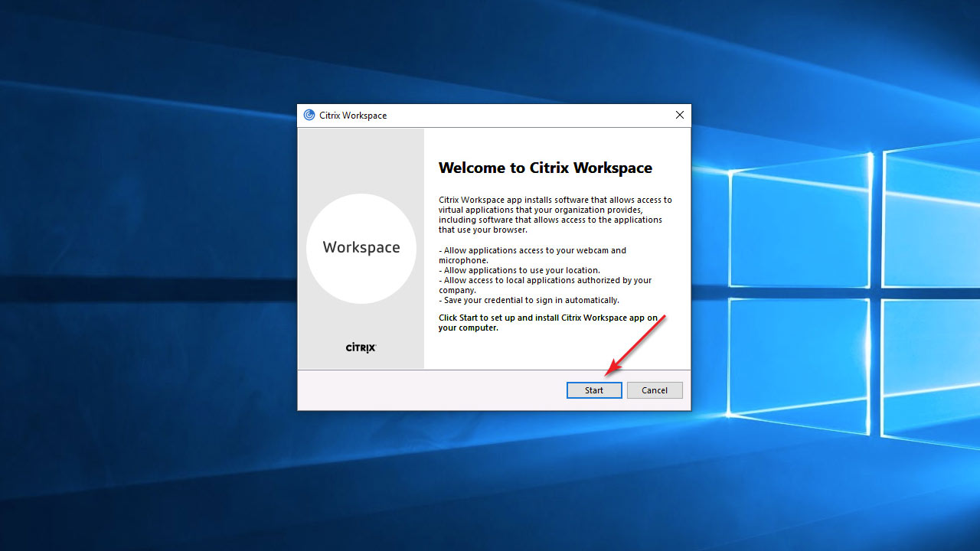Click the "Save your credential" bullet line

(530, 300)
